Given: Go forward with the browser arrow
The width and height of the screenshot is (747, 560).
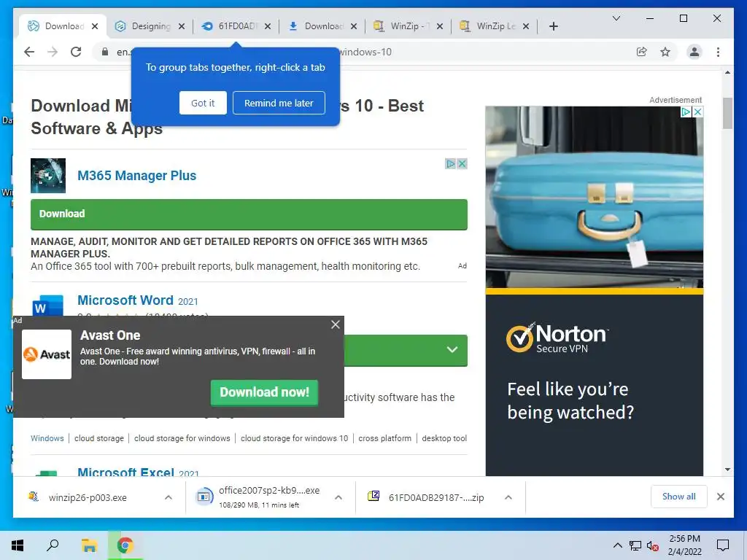Looking at the screenshot, I should [53, 52].
